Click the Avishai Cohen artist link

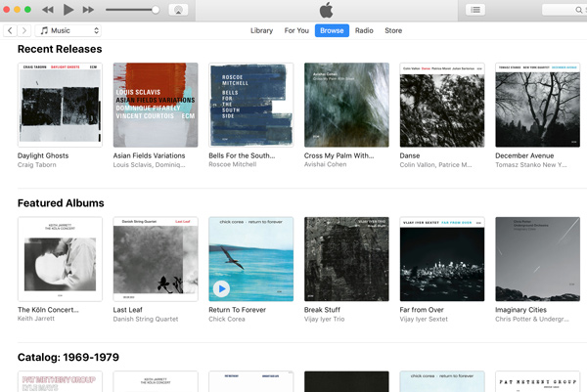(326, 164)
